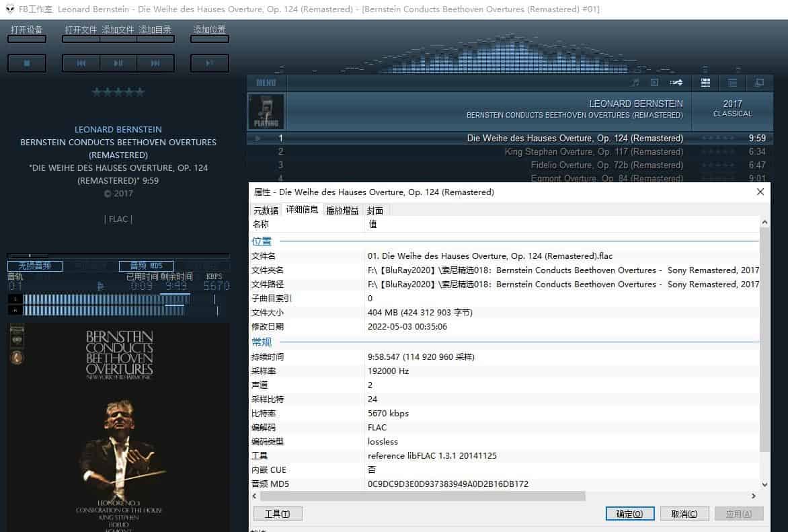The width and height of the screenshot is (788, 532).
Task: Skip to the next track
Action: click(x=155, y=63)
